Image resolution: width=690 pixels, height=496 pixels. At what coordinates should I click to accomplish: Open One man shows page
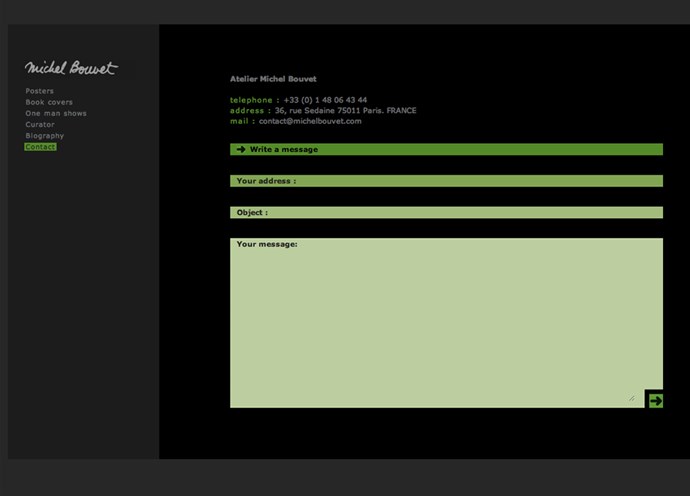pyautogui.click(x=56, y=114)
